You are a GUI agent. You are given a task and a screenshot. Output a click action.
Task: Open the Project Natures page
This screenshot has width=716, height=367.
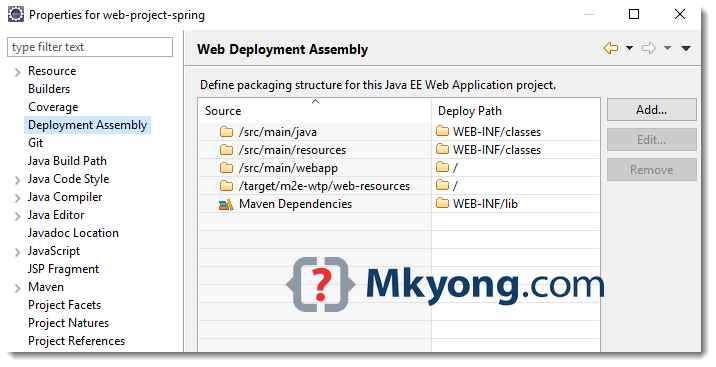tap(68, 323)
